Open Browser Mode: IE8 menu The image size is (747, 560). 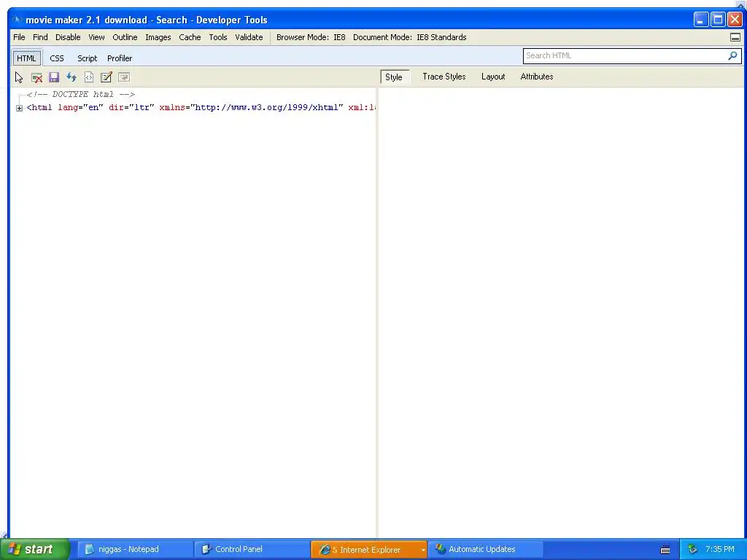point(311,37)
